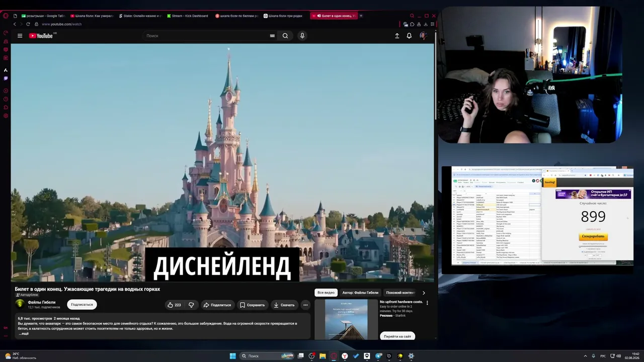
Task: Click the video title Билет в один конец
Action: [88, 289]
